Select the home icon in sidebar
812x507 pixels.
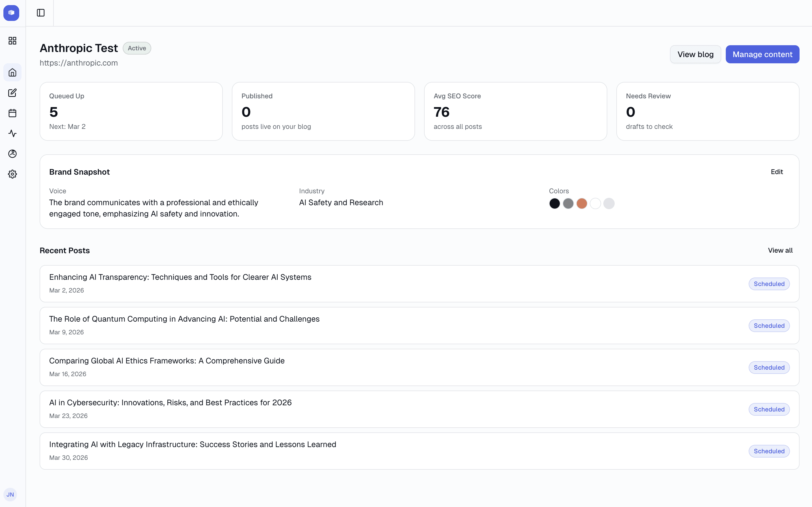tap(12, 72)
